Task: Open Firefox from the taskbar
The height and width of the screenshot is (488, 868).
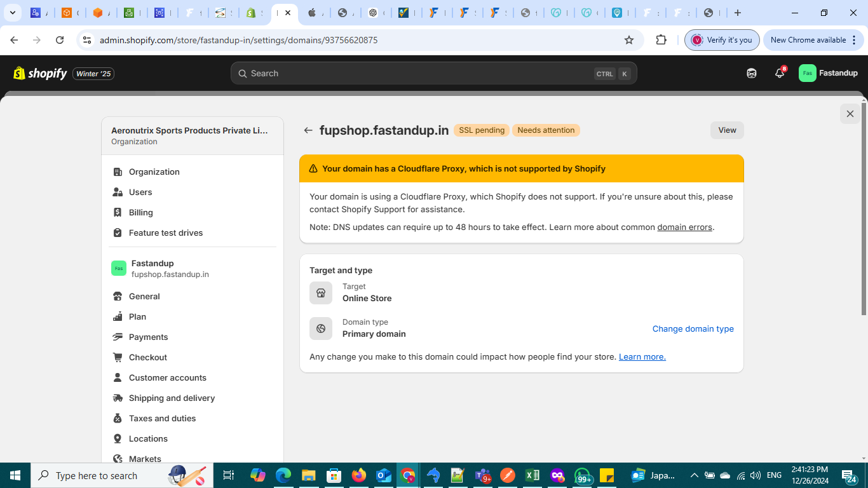Action: [x=359, y=475]
